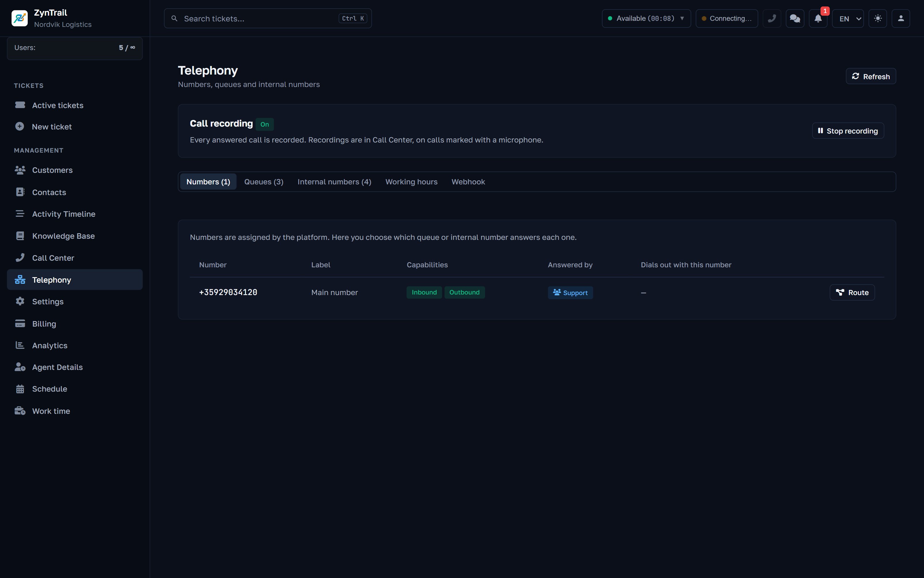Click the Label column header
The width and height of the screenshot is (924, 578).
click(320, 265)
